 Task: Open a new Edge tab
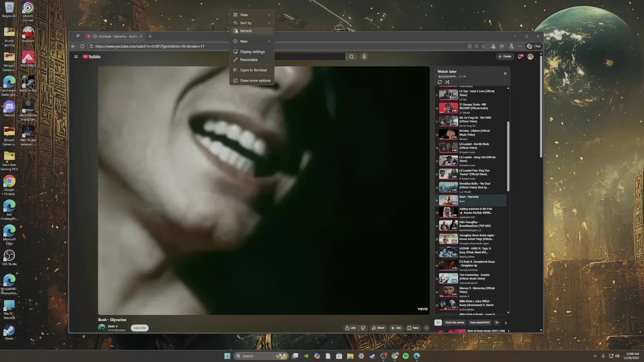[150, 36]
